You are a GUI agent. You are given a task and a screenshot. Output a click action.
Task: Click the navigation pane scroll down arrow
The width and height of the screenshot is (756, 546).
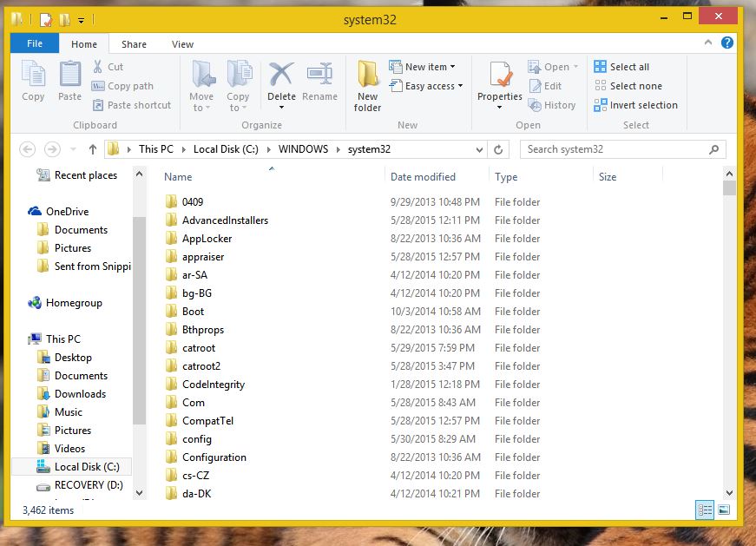point(140,492)
